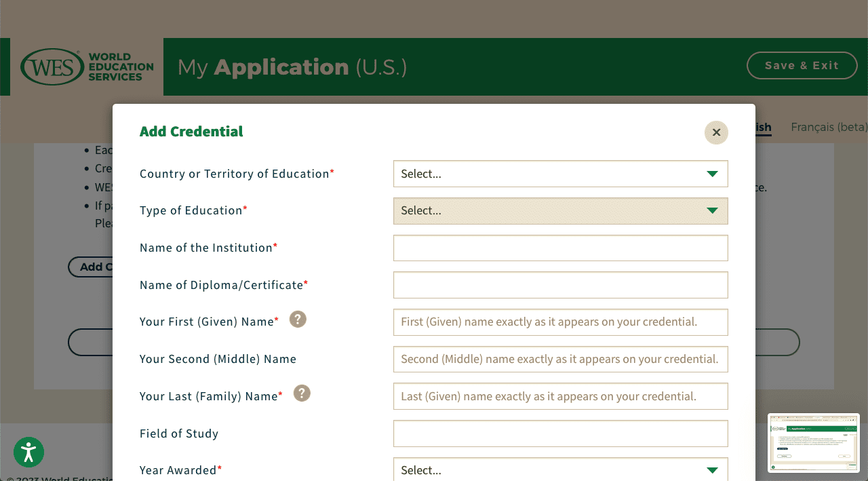Focus the Second (Middle) Name field
868x481 pixels.
click(561, 359)
